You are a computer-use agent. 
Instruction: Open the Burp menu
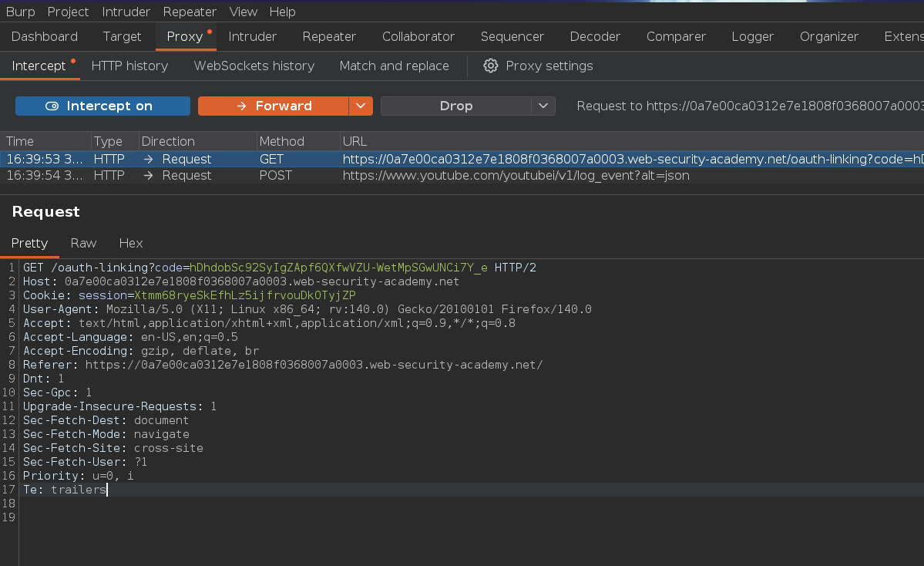20,12
